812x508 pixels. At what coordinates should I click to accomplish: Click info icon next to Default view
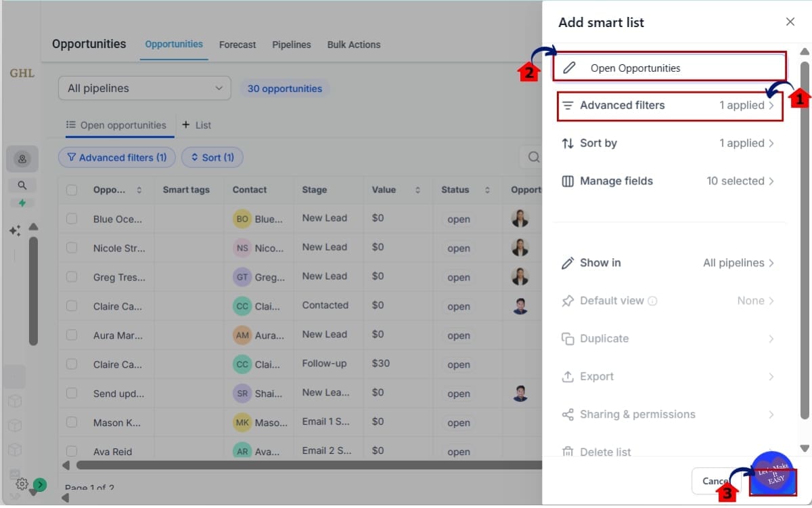[x=653, y=301]
